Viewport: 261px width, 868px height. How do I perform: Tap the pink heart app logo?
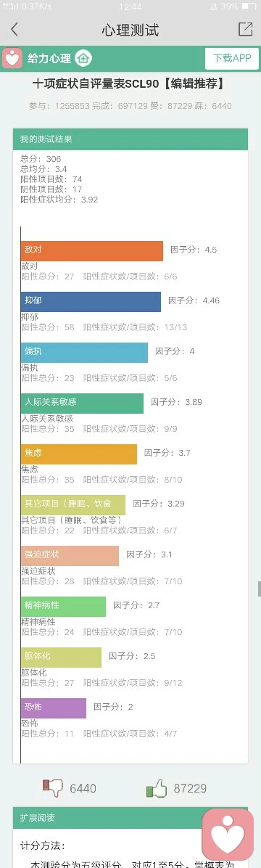[x=12, y=58]
